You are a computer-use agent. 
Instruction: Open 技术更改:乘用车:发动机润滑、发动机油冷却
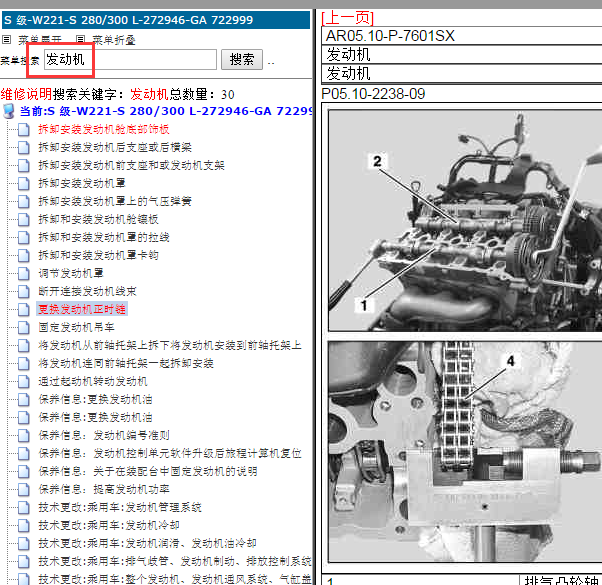147,544
